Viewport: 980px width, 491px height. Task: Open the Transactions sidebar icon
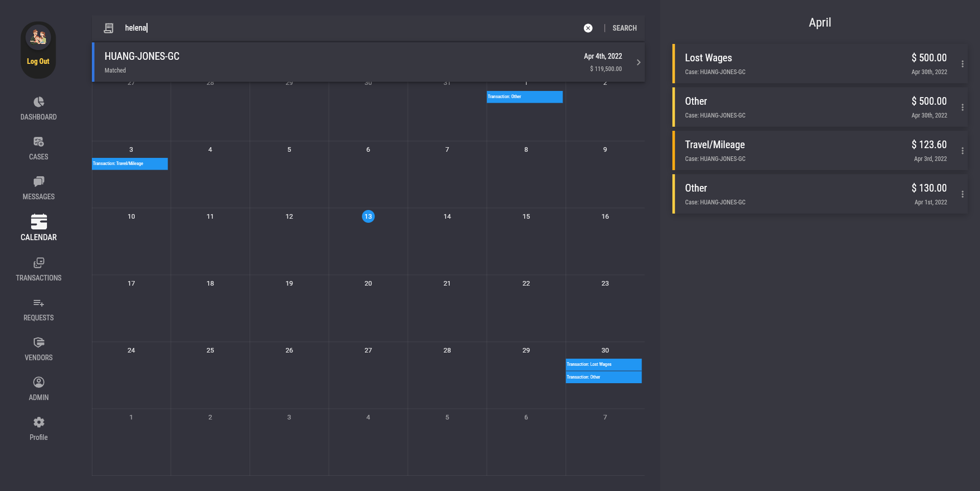coord(39,263)
